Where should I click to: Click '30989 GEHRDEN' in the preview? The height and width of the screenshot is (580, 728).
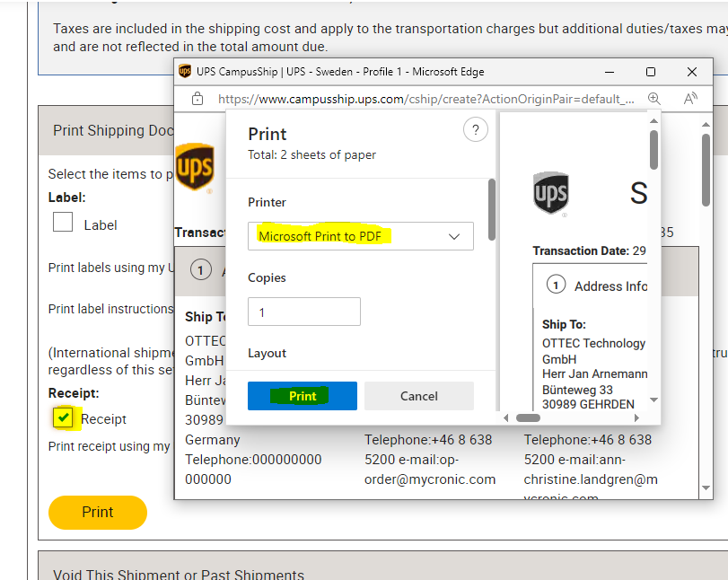pyautogui.click(x=588, y=404)
